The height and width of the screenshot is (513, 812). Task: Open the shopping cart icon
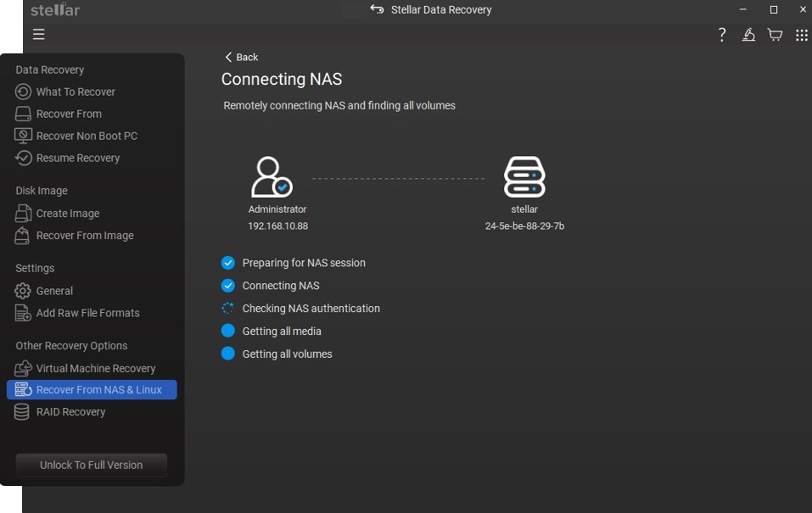(x=775, y=35)
